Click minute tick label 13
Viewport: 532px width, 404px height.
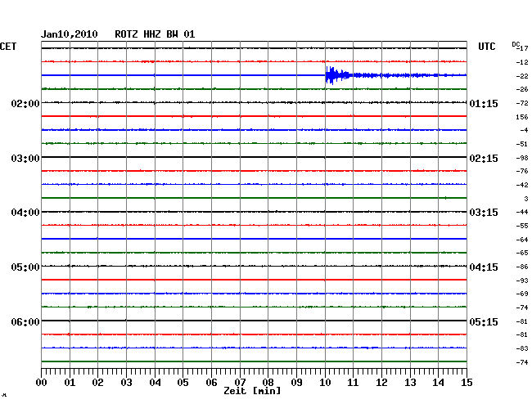click(410, 383)
